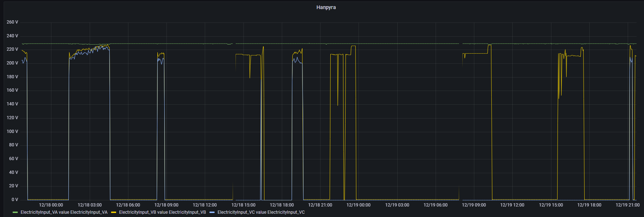The image size is (644, 217).
Task: Toggle ElectricityInput_VC series in legend
Action: [x=261, y=212]
